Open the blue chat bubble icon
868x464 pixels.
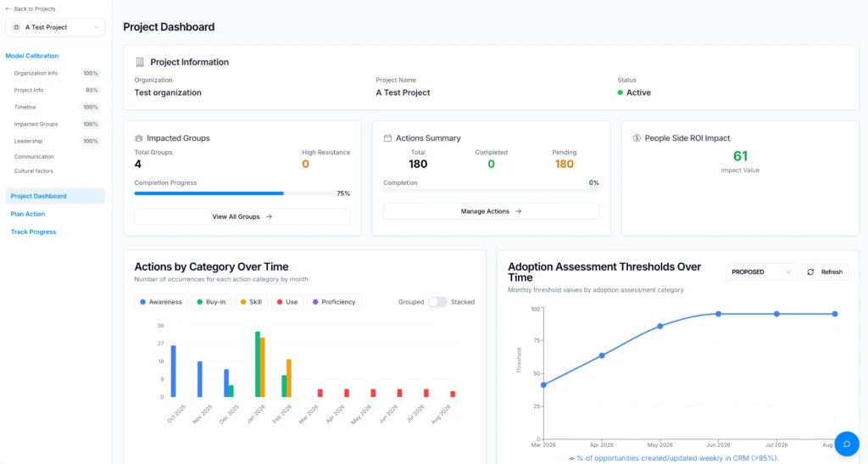tap(847, 444)
